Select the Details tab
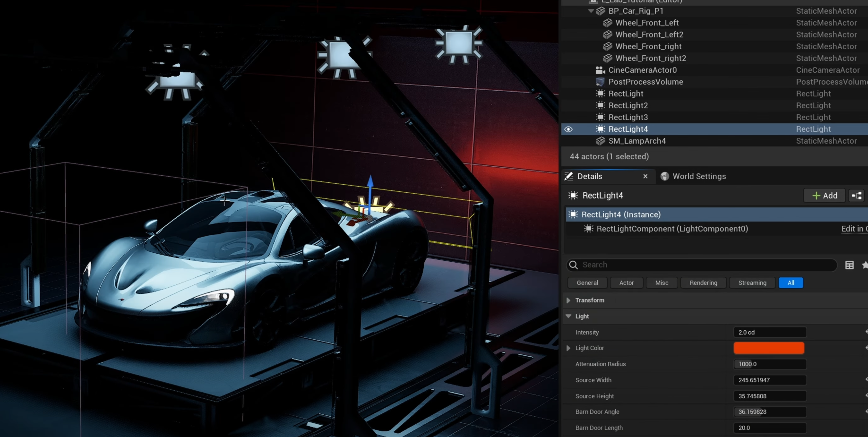 (589, 176)
